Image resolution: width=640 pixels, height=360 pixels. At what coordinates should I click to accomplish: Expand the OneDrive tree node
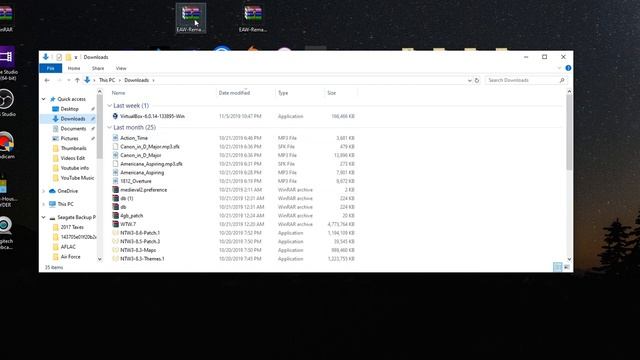[44, 191]
